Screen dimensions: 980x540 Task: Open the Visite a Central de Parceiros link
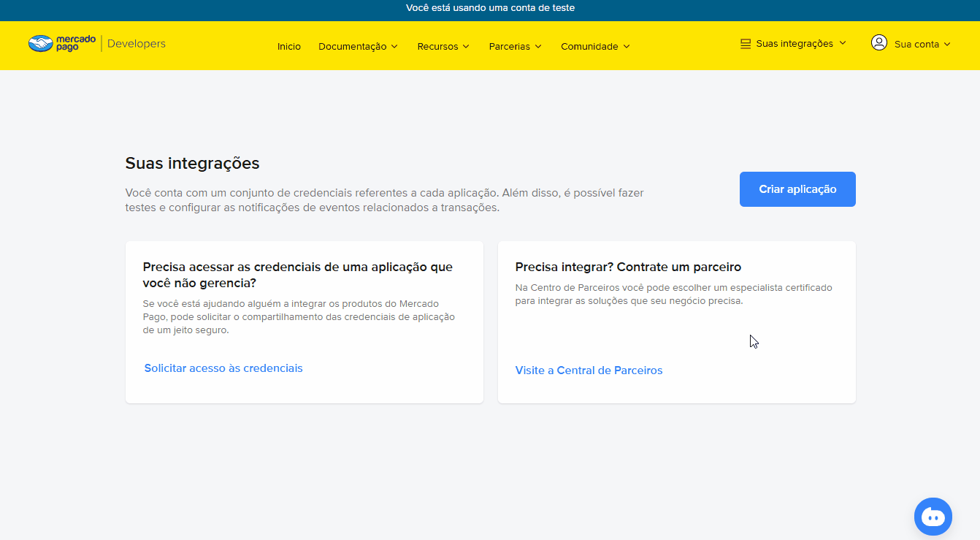click(x=589, y=370)
